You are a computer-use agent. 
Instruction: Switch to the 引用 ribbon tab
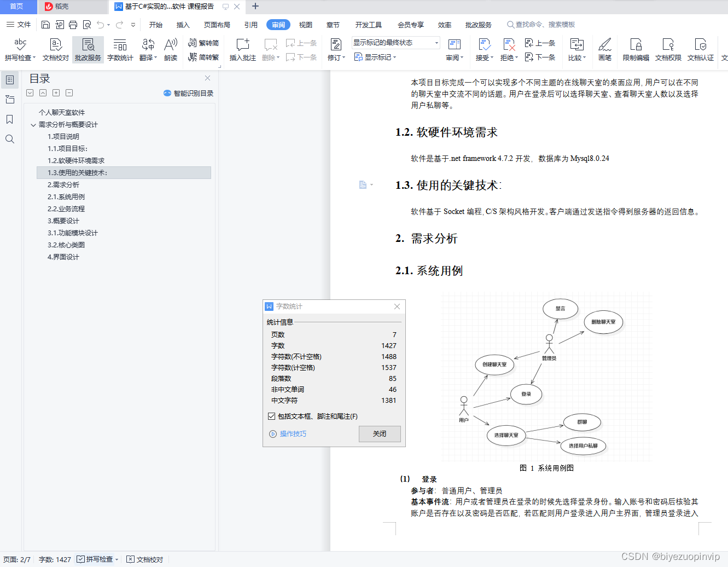(251, 25)
